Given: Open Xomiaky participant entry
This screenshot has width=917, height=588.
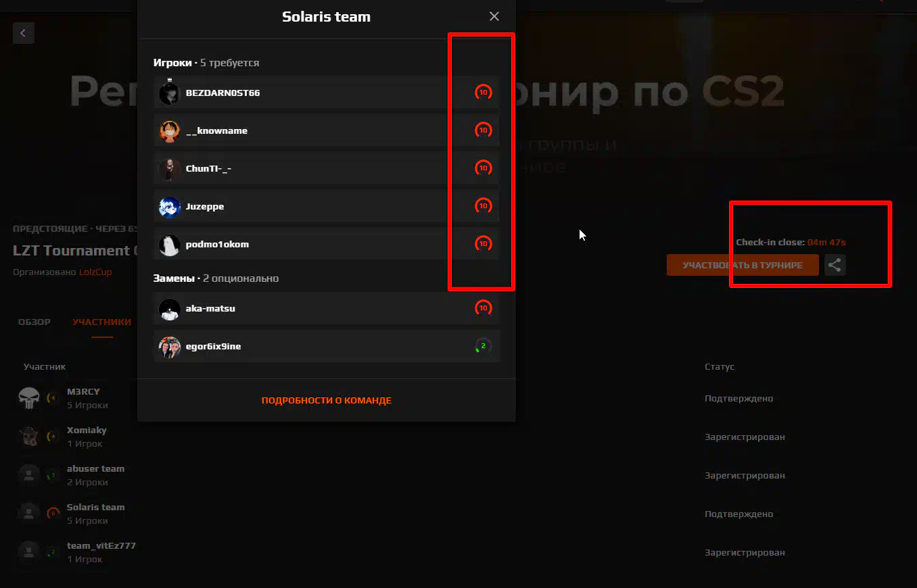Looking at the screenshot, I should (x=87, y=437).
